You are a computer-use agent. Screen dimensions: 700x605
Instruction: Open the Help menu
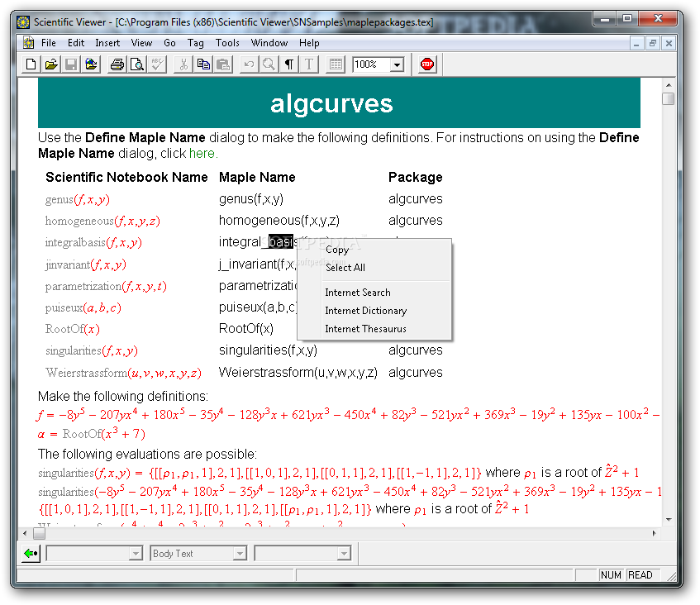(309, 43)
